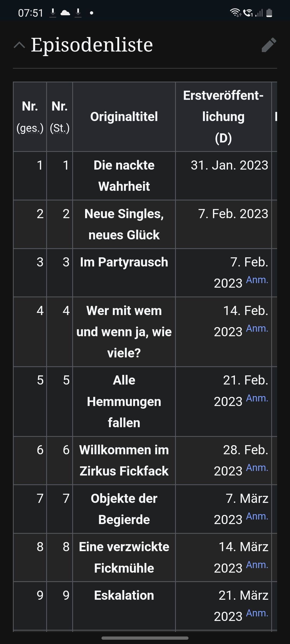Open Anm. footnote beside 21. Feb. 2023
The width and height of the screenshot is (290, 644).
[x=257, y=398]
